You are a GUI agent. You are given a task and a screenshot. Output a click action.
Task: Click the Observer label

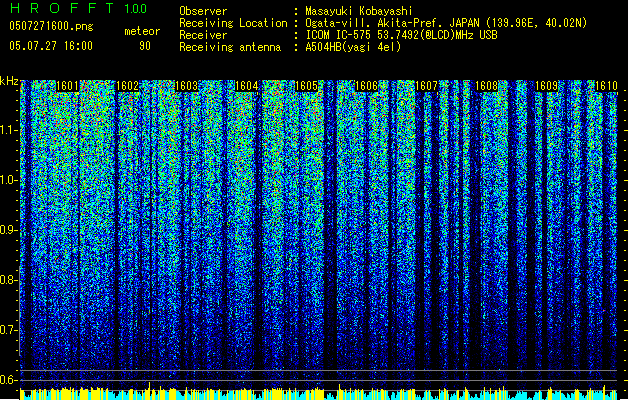pos(203,11)
